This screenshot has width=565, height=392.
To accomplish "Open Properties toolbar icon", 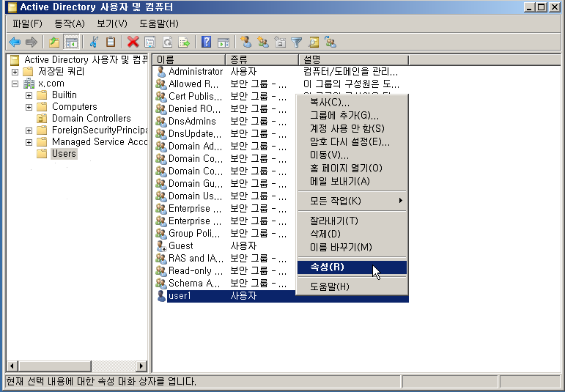I will point(150,42).
